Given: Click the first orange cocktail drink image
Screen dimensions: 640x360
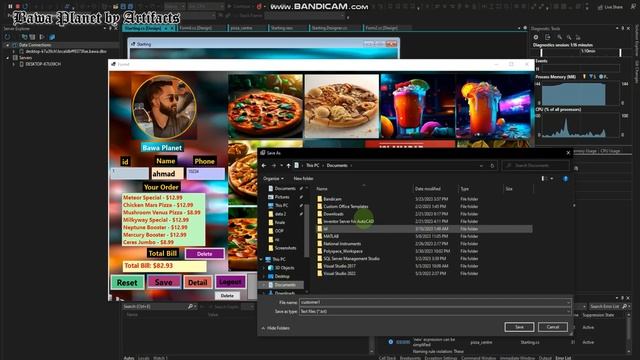Looking at the screenshot, I should pyautogui.click(x=417, y=106).
